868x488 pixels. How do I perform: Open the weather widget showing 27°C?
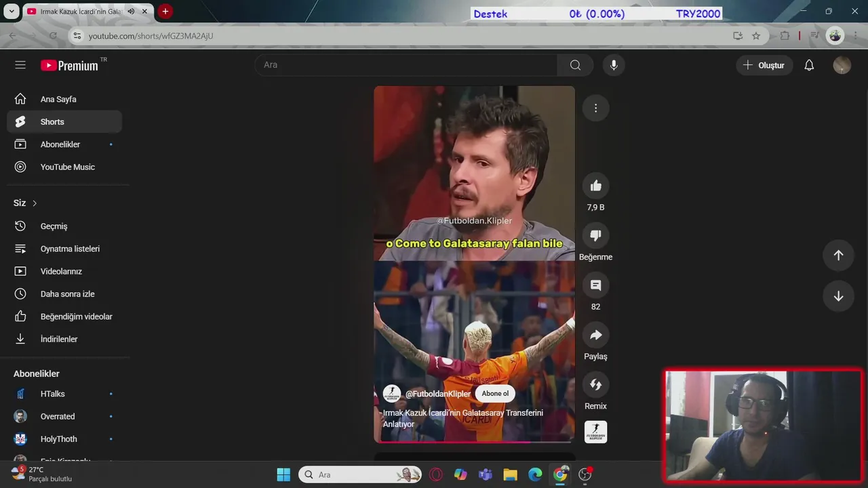click(41, 474)
